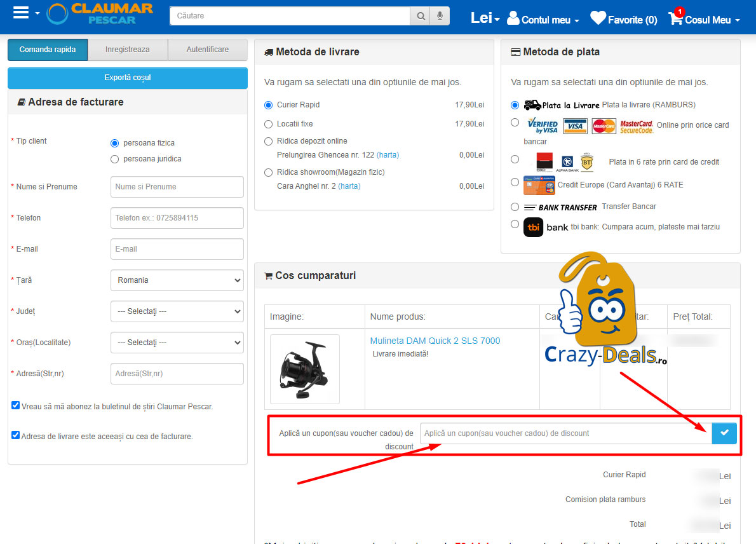This screenshot has height=544, width=756.
Task: Toggle newsletter subscription checkbox
Action: pos(15,405)
